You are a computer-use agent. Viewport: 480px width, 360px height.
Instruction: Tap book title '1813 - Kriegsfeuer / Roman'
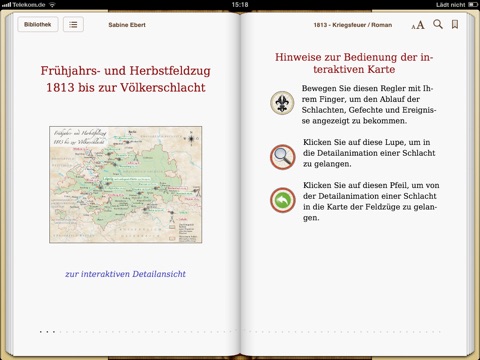pos(353,25)
